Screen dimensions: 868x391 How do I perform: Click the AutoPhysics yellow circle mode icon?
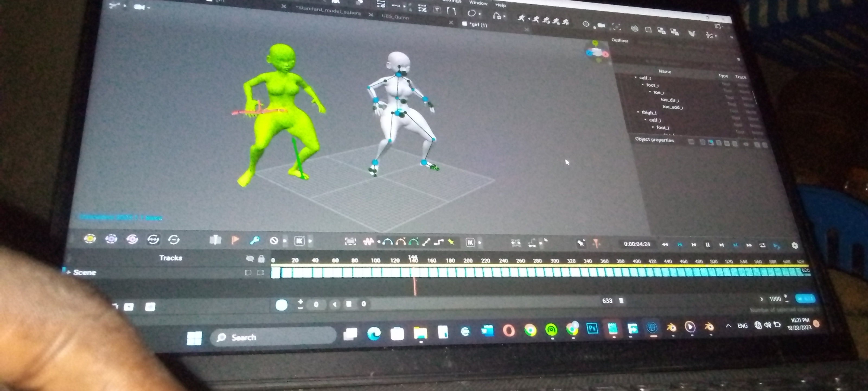click(90, 239)
